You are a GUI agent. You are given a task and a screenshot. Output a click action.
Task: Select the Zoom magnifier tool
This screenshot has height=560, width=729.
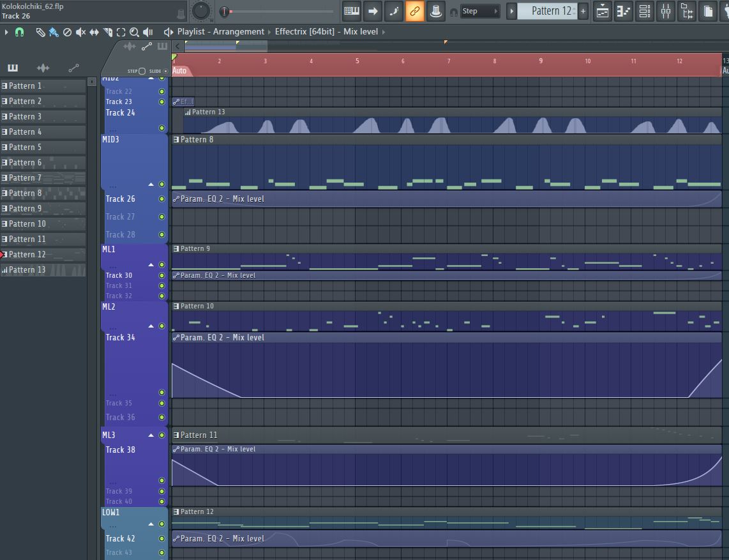coord(134,32)
